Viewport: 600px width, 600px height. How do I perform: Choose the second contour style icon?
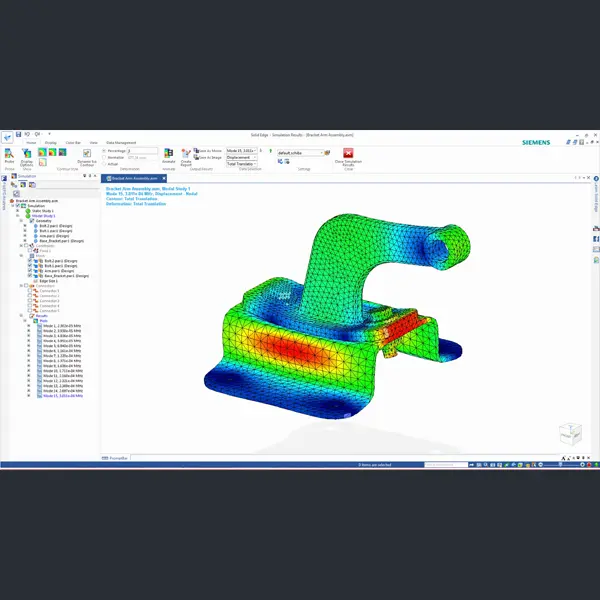tap(52, 152)
